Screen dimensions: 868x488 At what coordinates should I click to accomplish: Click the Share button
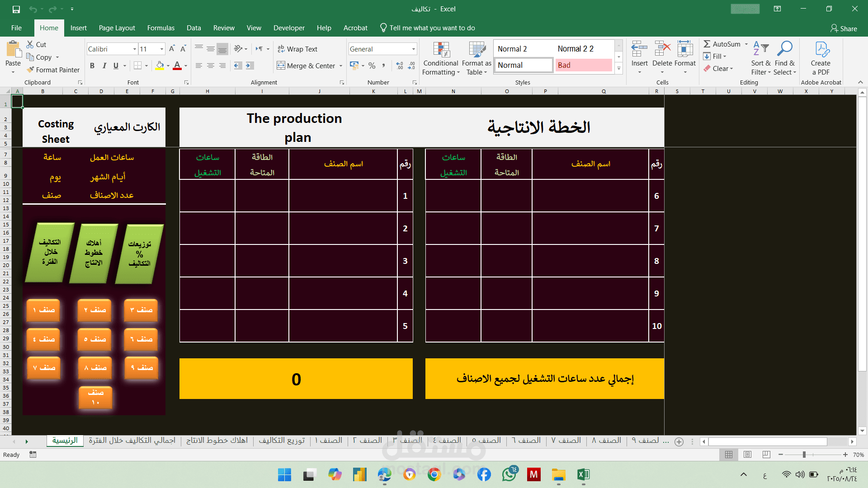coord(844,28)
